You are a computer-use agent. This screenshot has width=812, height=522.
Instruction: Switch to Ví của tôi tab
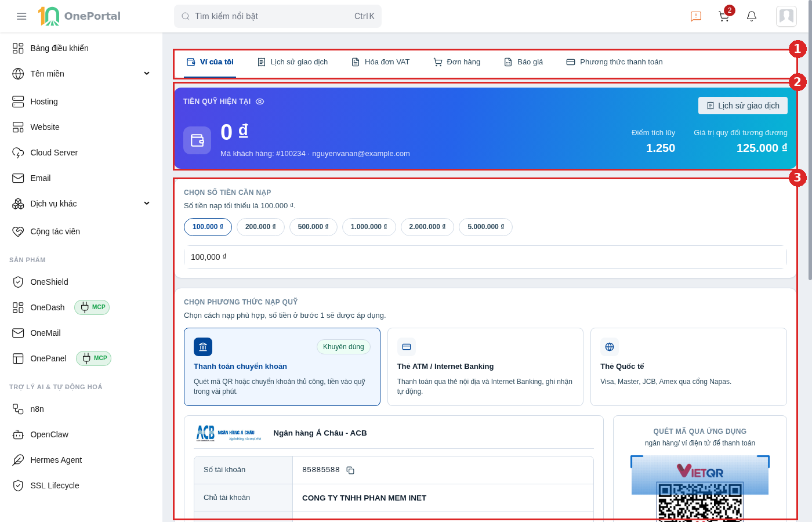pyautogui.click(x=210, y=62)
